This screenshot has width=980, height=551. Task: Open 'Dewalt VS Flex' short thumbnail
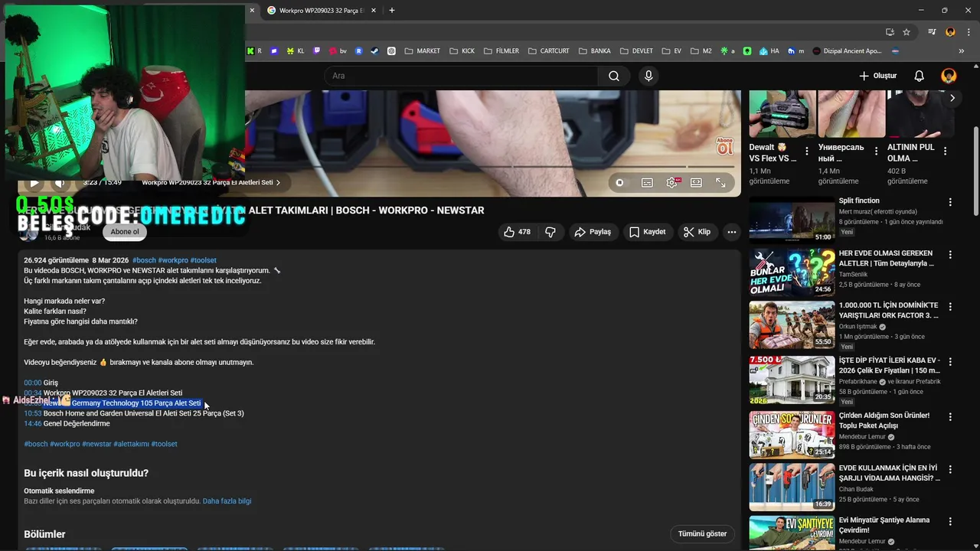[x=782, y=113]
